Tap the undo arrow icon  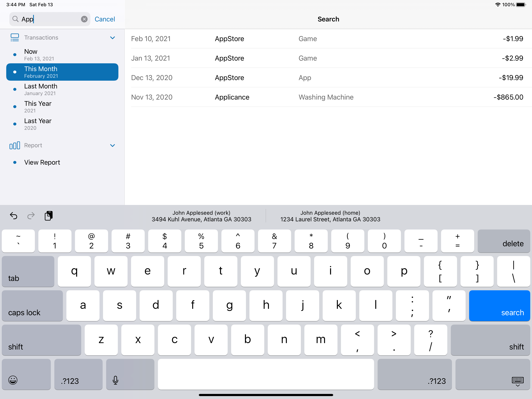13,216
